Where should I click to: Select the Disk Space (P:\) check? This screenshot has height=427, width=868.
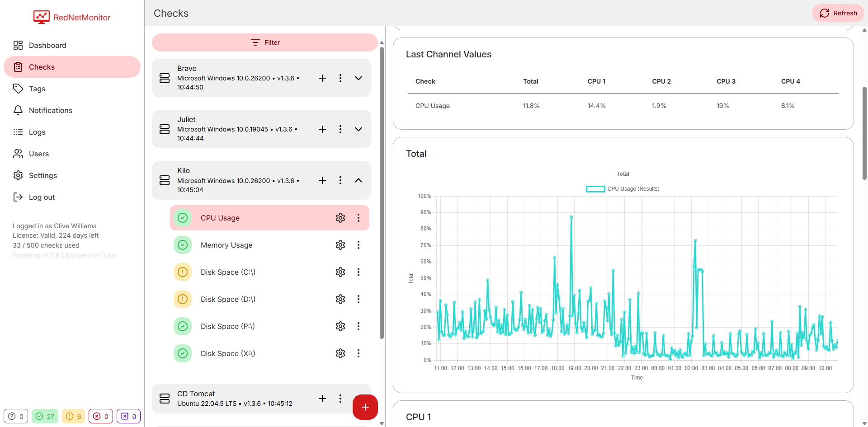pos(269,326)
